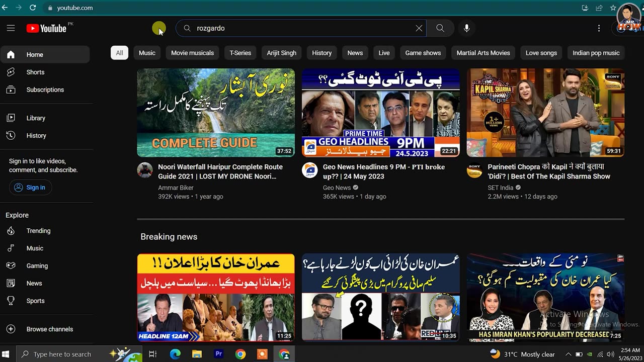
Task: Go back in browser
Action: (5, 8)
